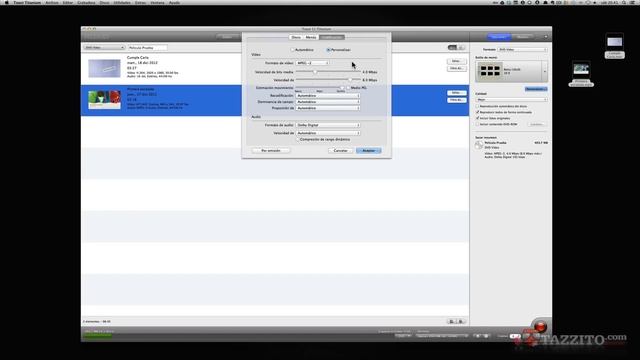Enable Compresión de rango dinámico checkbox
Viewport: 640px width, 360px height.
(x=298, y=140)
